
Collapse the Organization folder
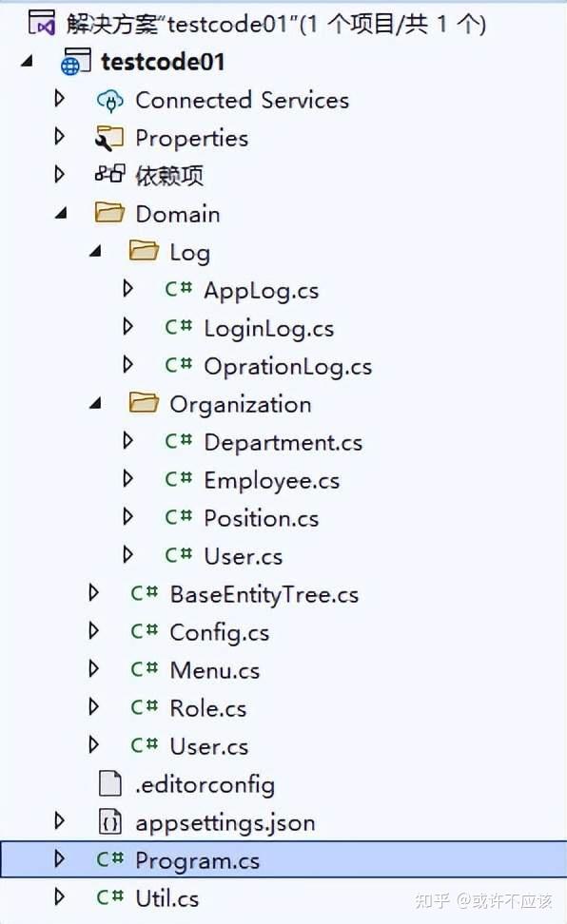pos(95,404)
